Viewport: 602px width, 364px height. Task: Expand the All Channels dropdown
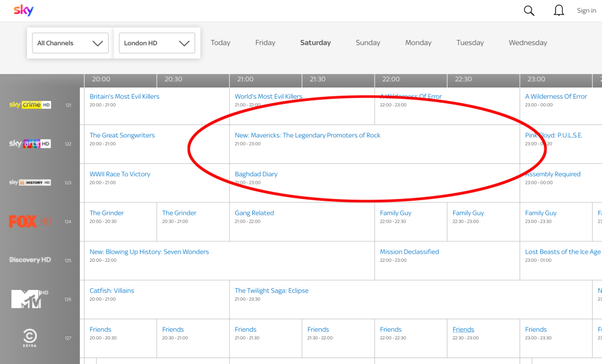70,43
